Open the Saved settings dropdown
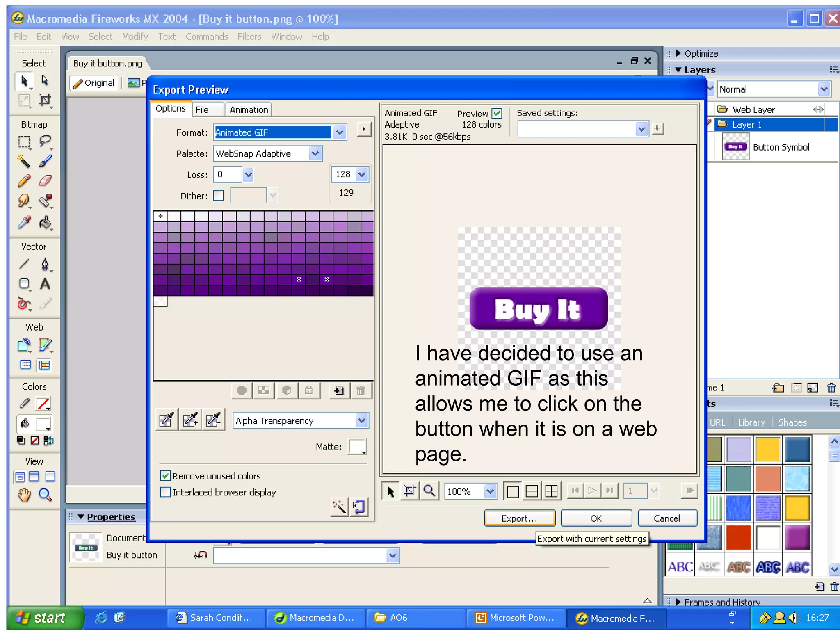This screenshot has height=630, width=840. [x=641, y=129]
